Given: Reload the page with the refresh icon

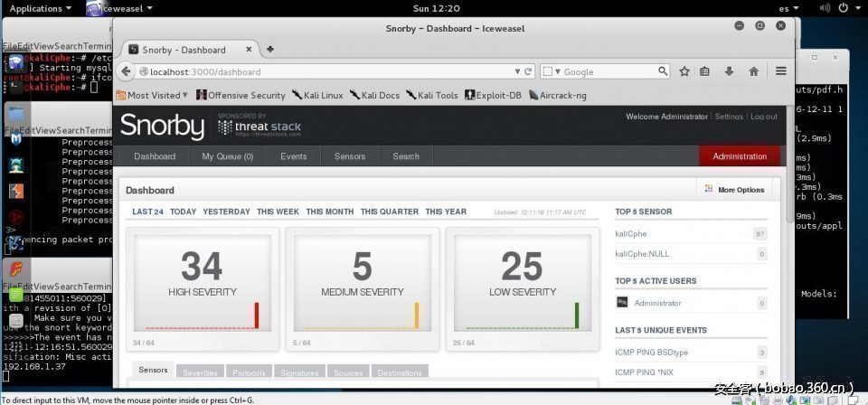Looking at the screenshot, I should tap(528, 71).
